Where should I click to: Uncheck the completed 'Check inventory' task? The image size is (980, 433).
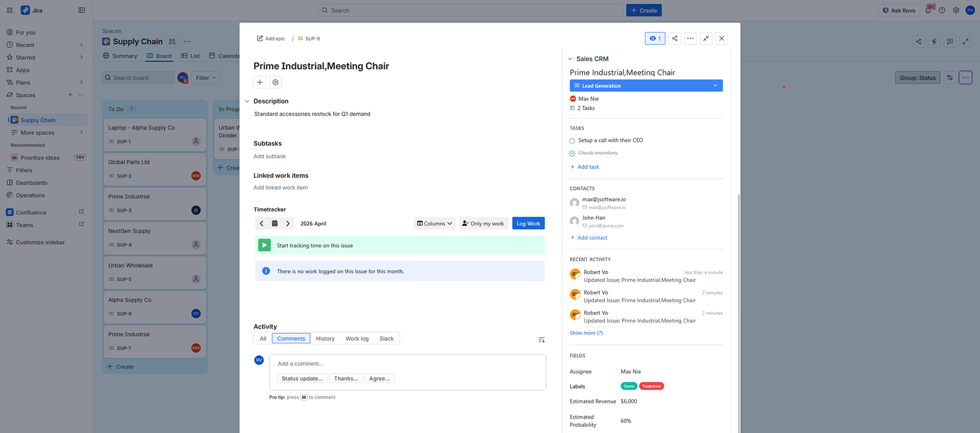[573, 153]
